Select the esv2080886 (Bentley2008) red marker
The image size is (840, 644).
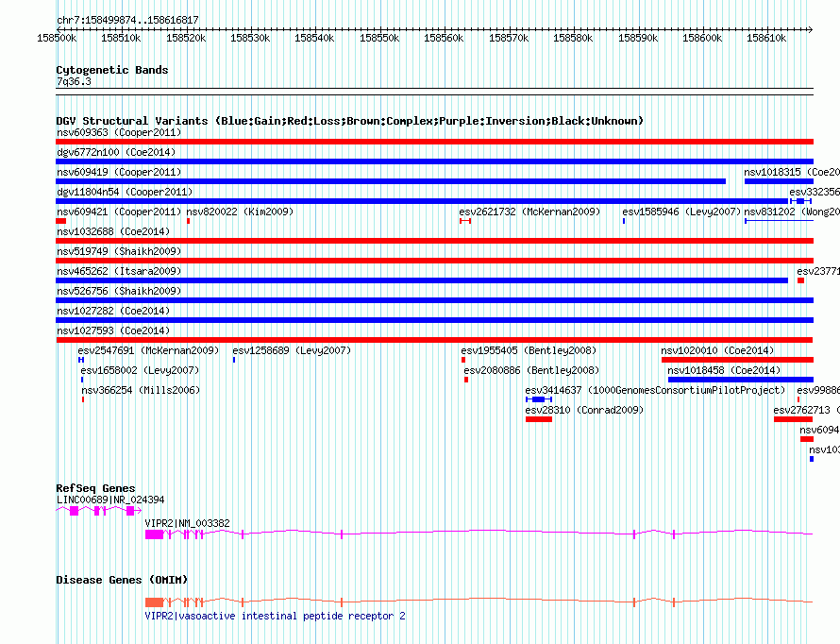[x=466, y=380]
